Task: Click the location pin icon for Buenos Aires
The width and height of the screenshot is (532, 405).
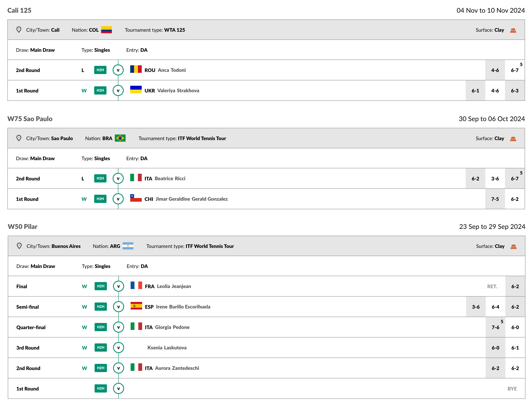Action: pos(19,246)
